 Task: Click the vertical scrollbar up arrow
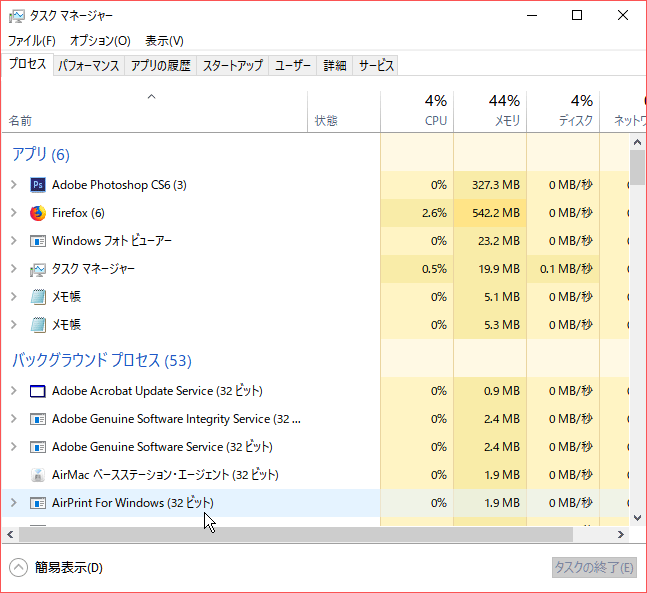pos(638,142)
